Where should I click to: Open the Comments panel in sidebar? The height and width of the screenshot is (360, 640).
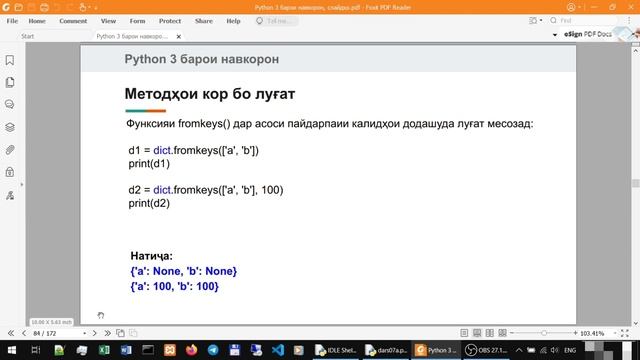pos(10,104)
